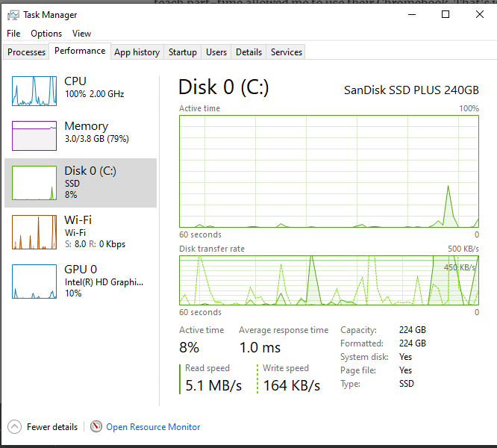Click the Disk 0 mini graph

click(34, 183)
